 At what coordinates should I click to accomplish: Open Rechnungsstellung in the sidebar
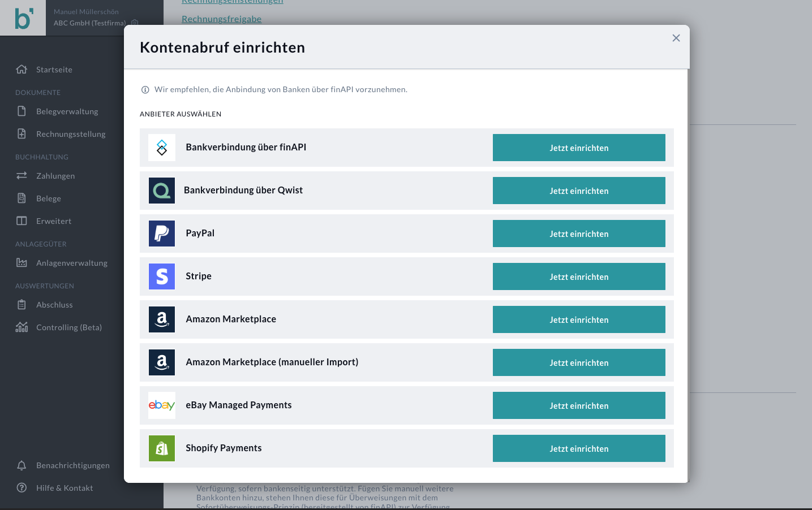[x=71, y=134]
